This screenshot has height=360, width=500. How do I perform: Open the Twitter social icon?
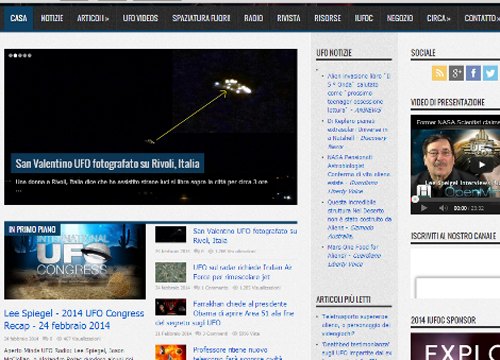[490, 73]
